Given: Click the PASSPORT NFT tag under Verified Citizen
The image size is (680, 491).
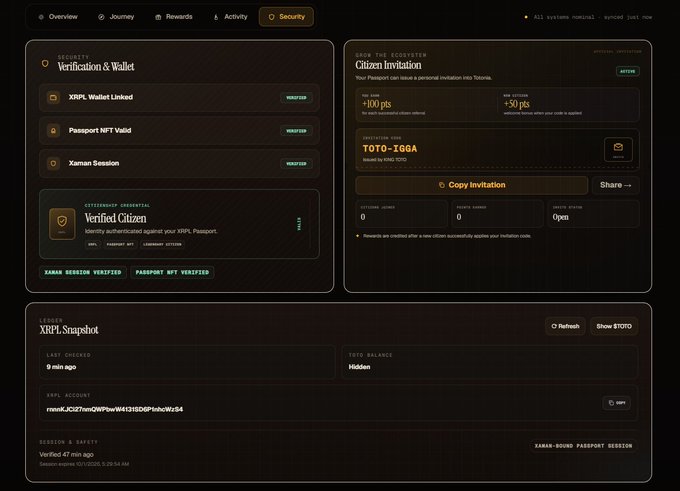Looking at the screenshot, I should [120, 245].
